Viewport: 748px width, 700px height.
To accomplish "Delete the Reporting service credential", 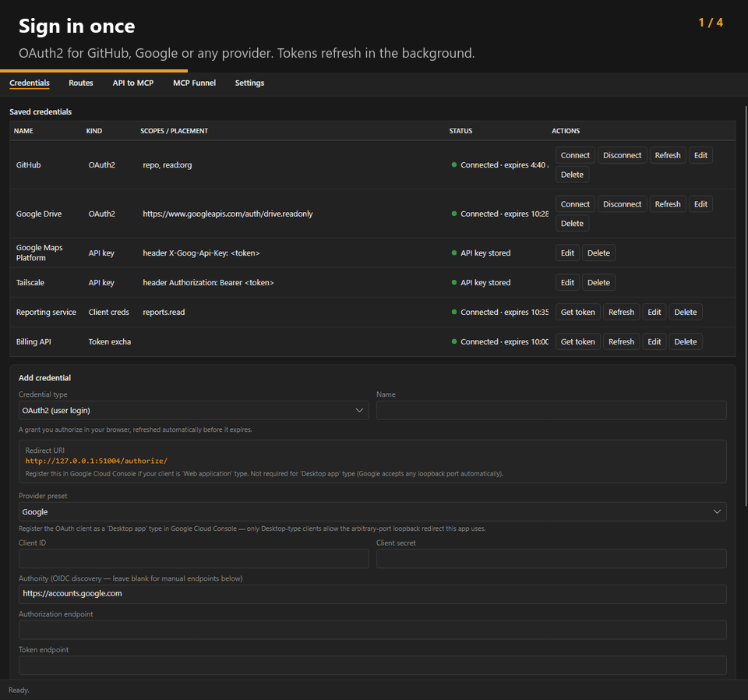I will tap(685, 312).
